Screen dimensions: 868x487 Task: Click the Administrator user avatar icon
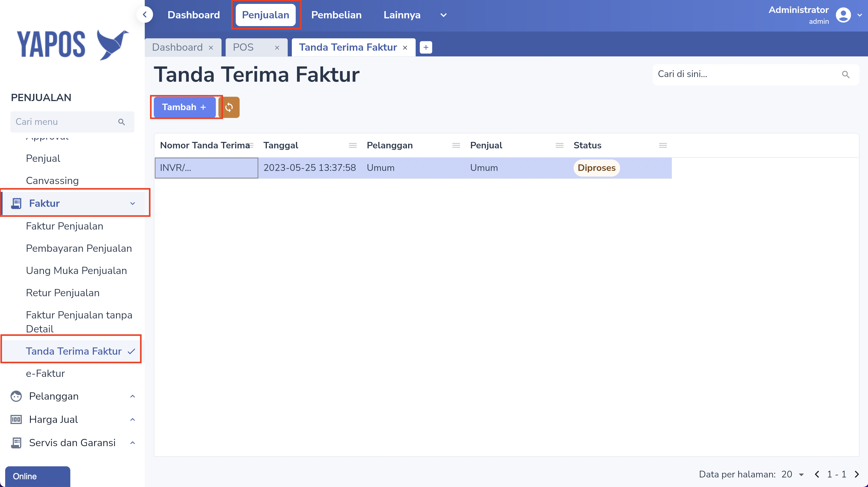(x=843, y=15)
